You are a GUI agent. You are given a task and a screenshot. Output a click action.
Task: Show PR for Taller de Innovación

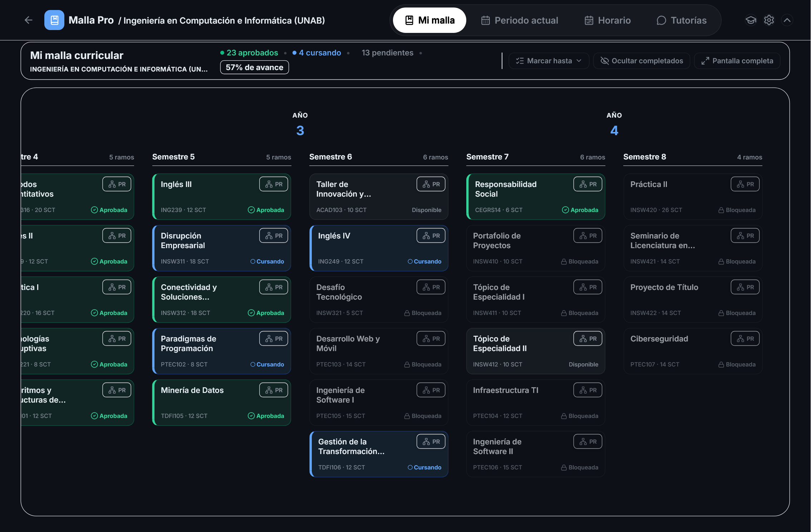[x=431, y=184]
